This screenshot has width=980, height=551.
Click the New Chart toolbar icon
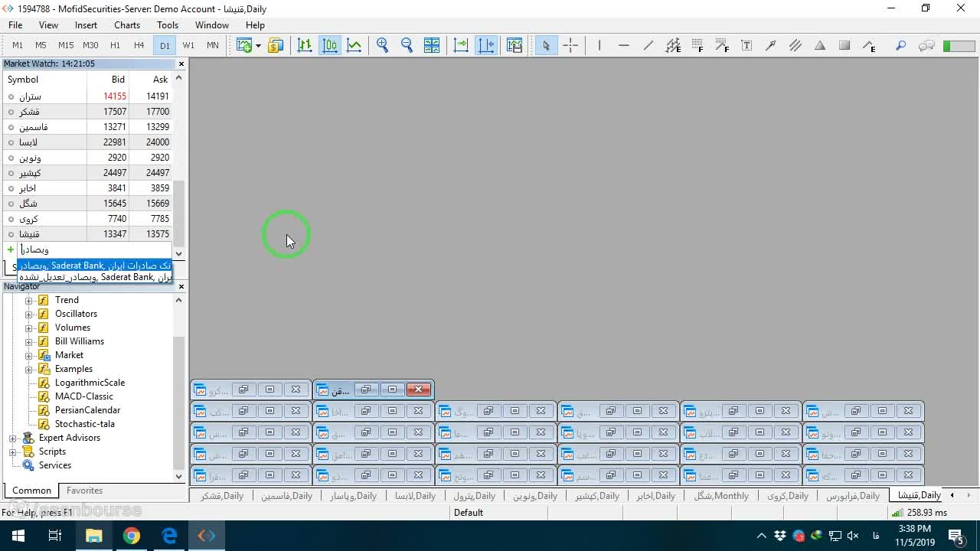[x=244, y=46]
